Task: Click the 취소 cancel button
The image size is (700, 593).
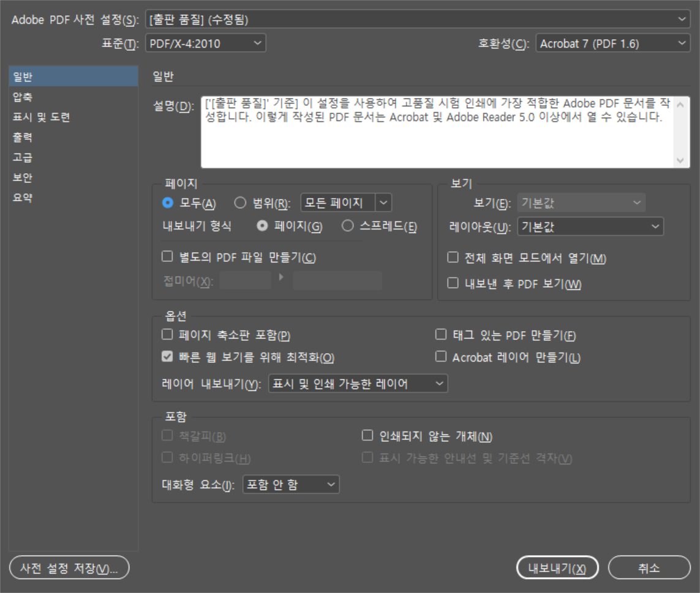Action: pos(649,567)
